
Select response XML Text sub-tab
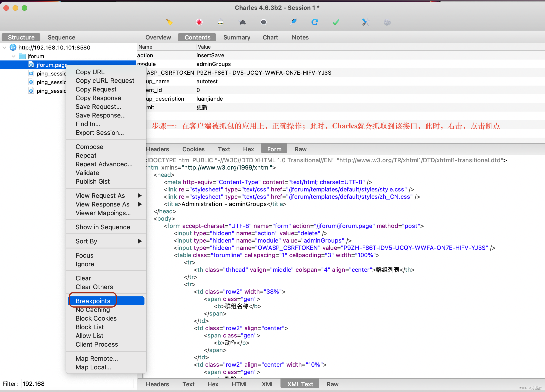coord(300,384)
